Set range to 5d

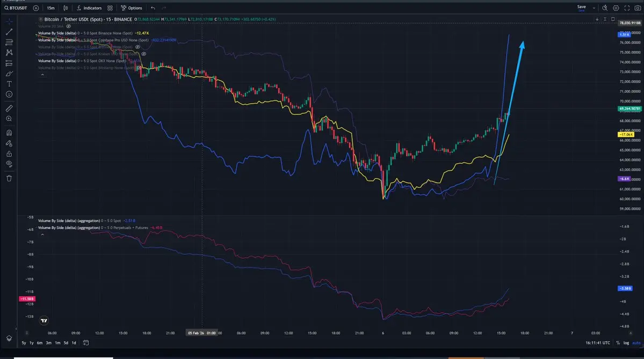pos(66,343)
